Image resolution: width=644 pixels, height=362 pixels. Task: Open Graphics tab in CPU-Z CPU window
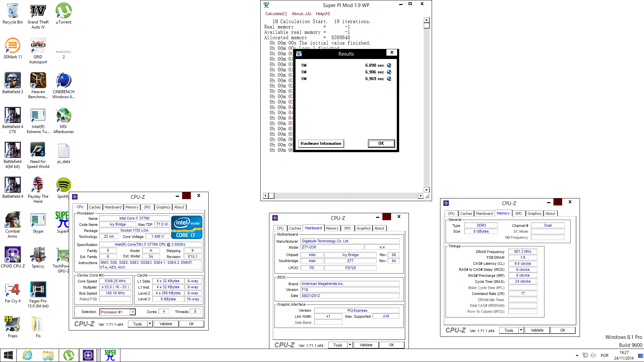(x=163, y=207)
